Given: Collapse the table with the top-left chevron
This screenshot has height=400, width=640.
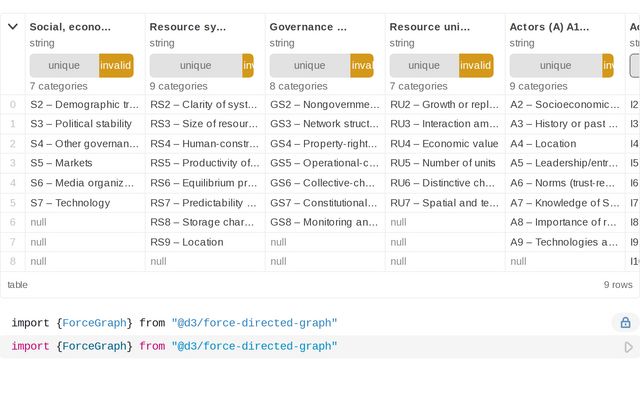Looking at the screenshot, I should click(x=13, y=27).
